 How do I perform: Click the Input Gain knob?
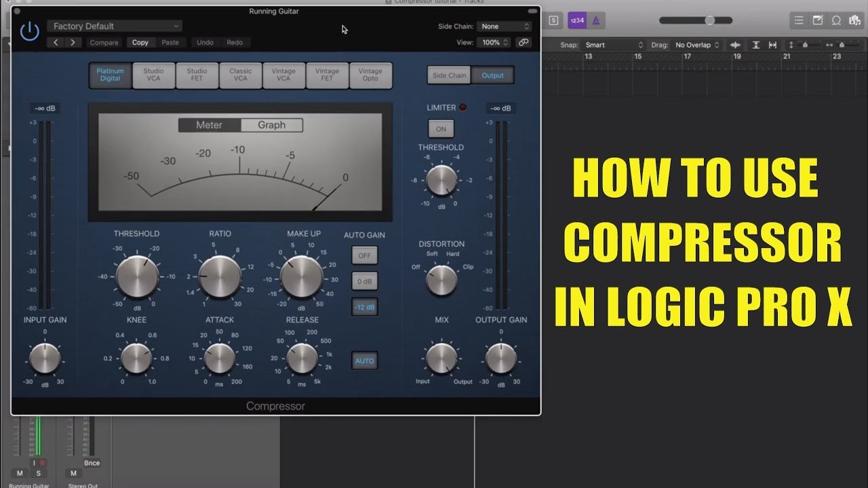click(x=45, y=358)
